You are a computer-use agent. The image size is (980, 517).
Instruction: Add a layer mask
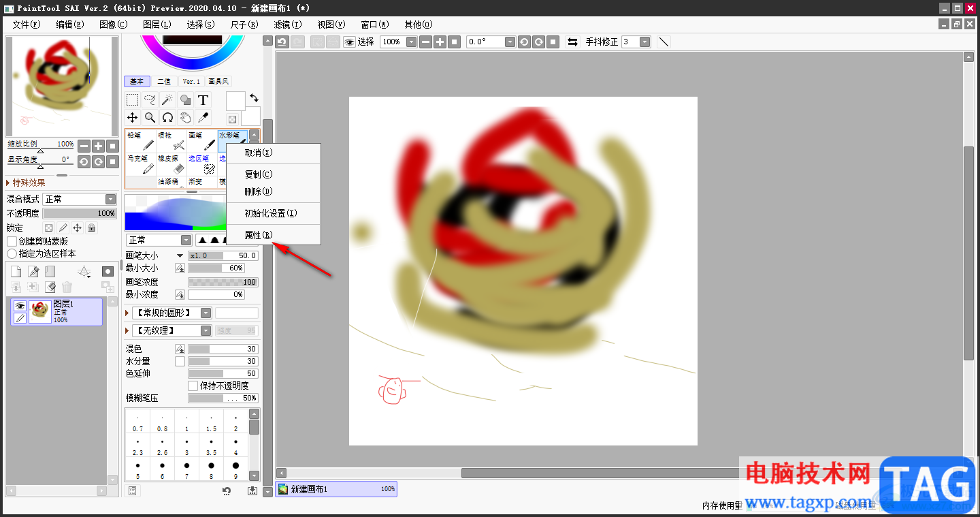(108, 272)
